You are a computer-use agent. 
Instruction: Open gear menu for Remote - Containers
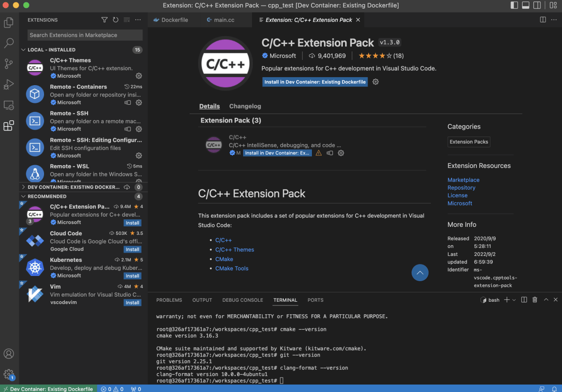pos(139,102)
